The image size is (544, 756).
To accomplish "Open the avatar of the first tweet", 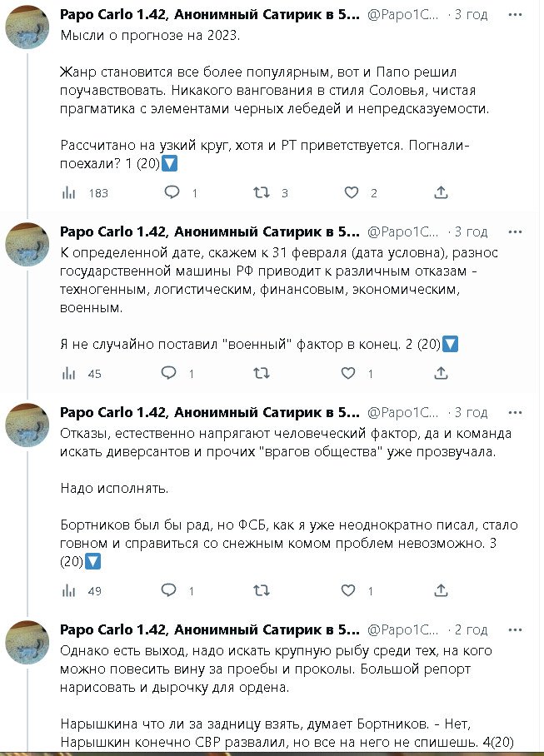I will 27,26.
